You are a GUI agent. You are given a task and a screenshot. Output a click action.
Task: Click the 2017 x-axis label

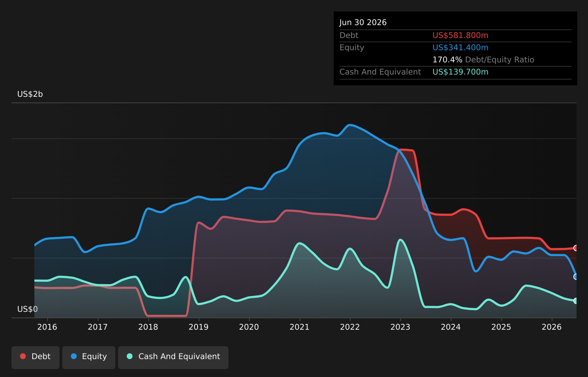[x=98, y=327]
